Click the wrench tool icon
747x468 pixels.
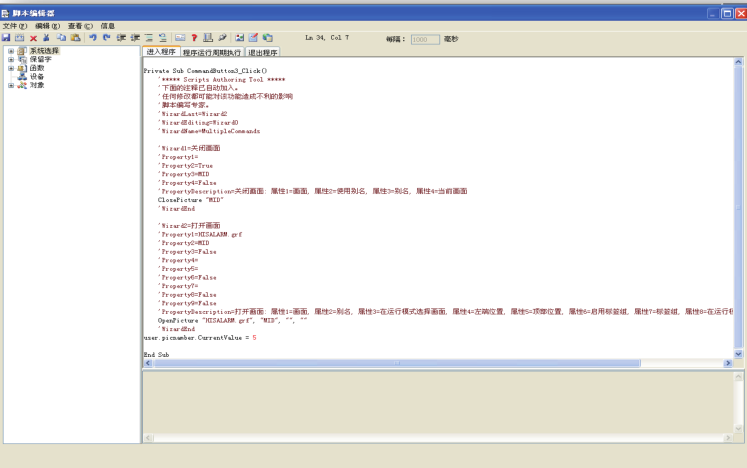[222, 38]
